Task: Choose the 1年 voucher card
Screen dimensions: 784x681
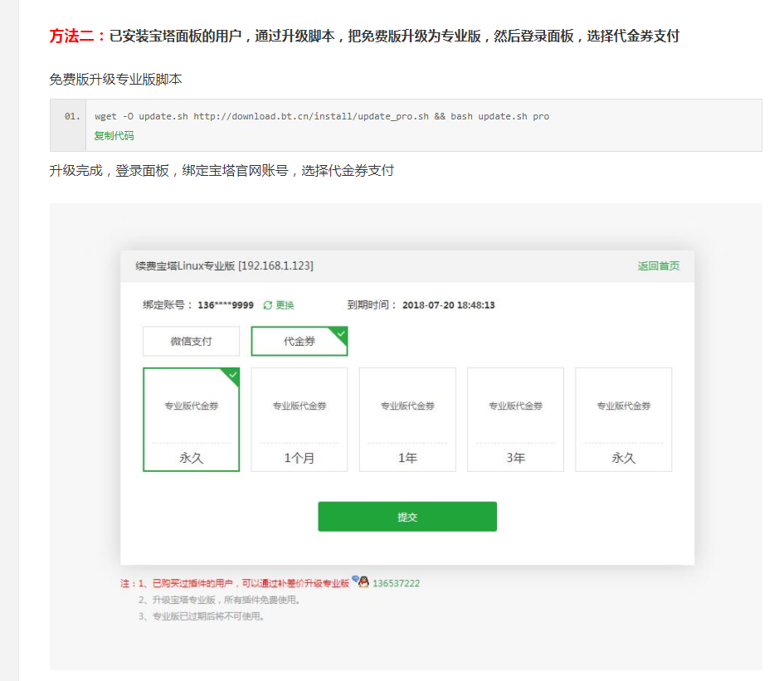Action: coord(407,420)
